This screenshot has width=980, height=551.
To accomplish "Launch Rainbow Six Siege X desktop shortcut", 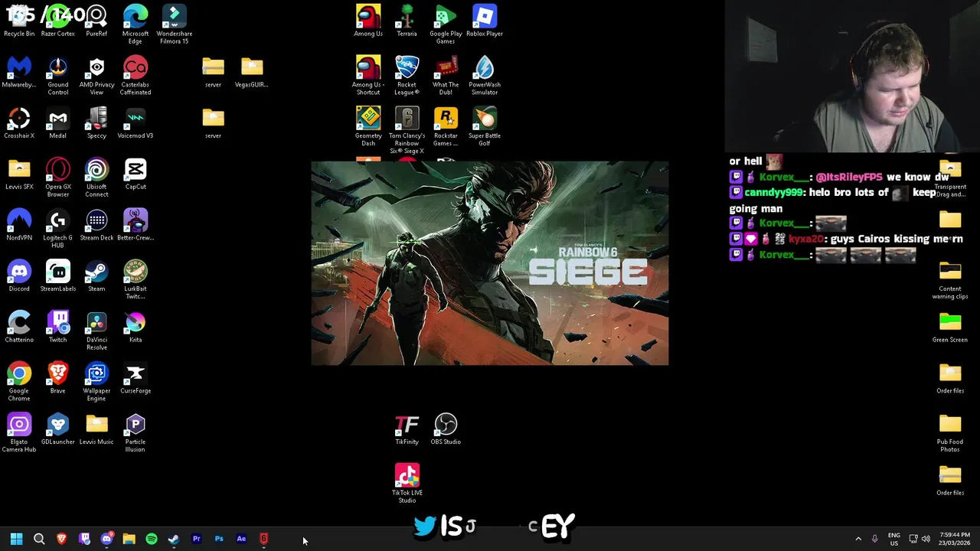I will click(407, 130).
